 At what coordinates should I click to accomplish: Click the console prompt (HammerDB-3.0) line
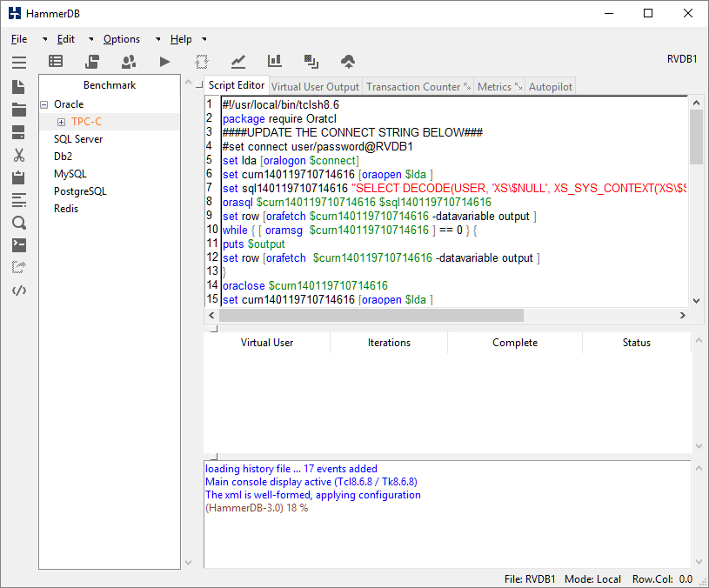point(257,508)
